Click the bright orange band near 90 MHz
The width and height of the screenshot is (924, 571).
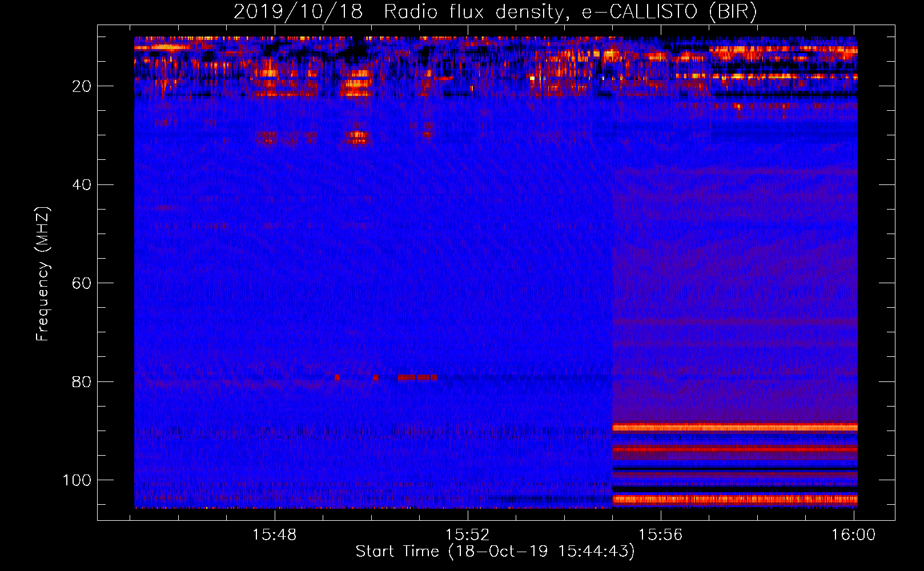pyautogui.click(x=735, y=427)
